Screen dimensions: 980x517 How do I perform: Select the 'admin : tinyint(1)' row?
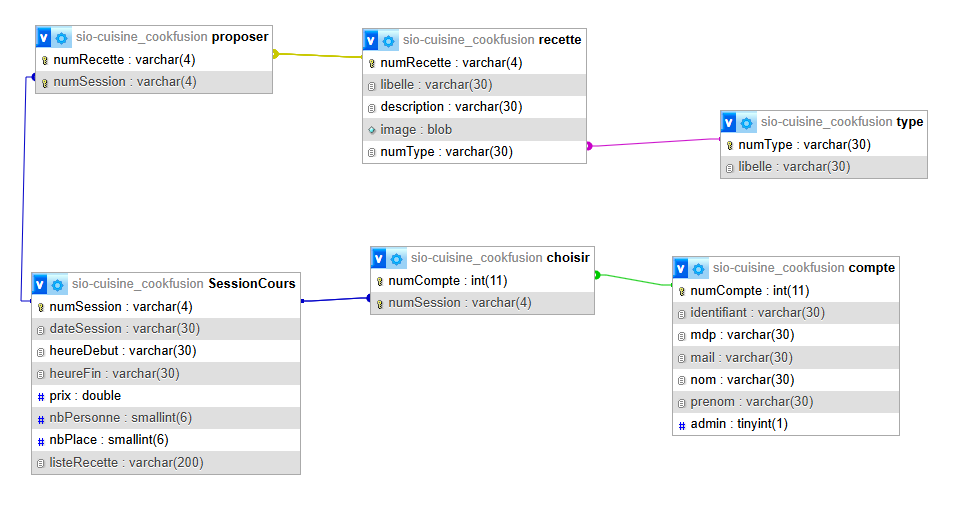point(786,424)
